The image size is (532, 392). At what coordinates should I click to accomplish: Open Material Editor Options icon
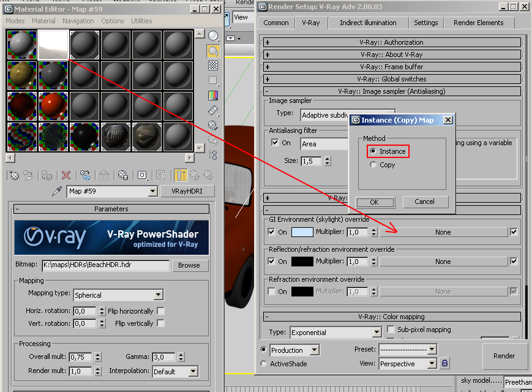(213, 126)
